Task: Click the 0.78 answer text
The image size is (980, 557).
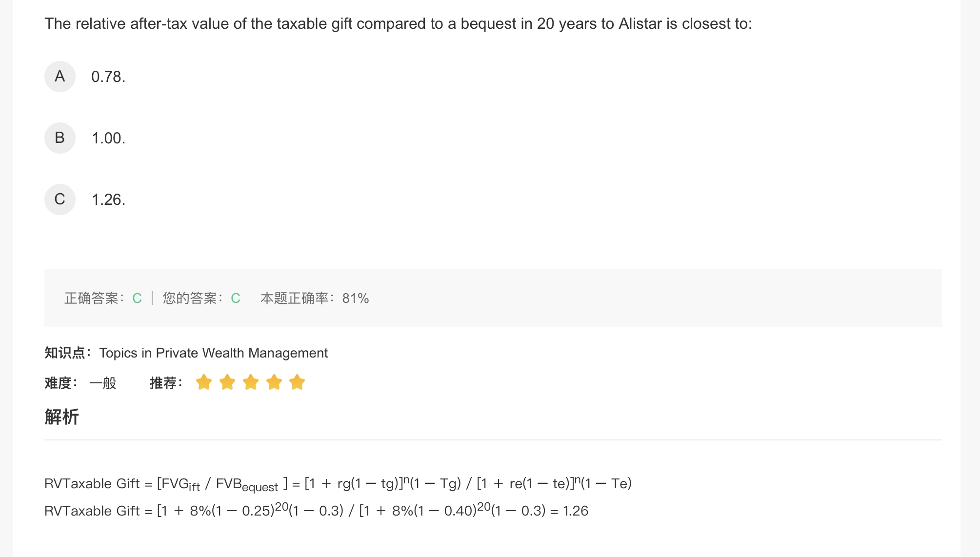Action: click(108, 77)
